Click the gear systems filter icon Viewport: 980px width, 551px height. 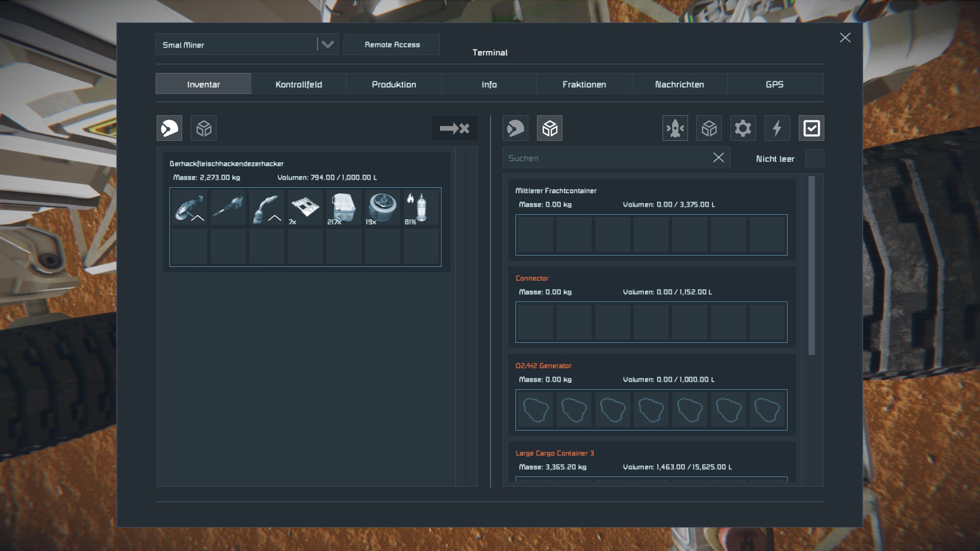click(743, 128)
